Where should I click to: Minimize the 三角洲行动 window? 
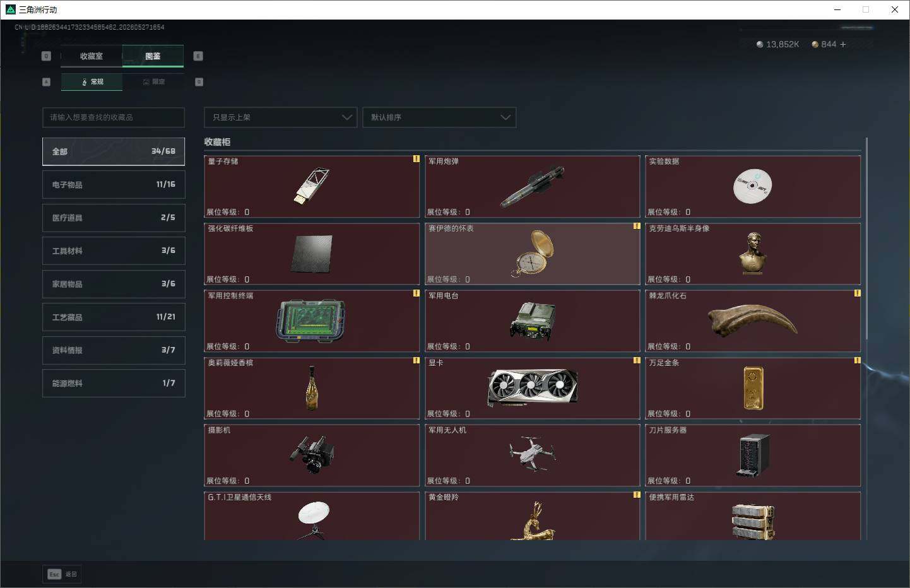pyautogui.click(x=837, y=9)
